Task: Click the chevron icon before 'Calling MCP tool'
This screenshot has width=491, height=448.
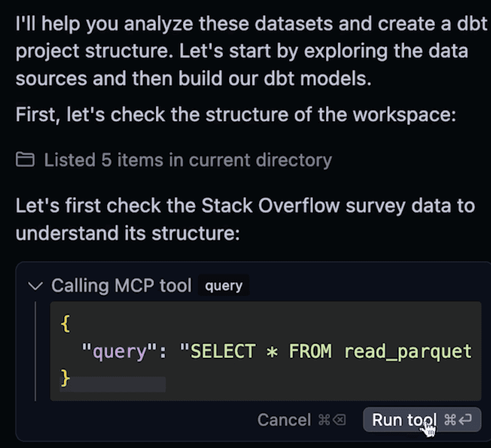Action: click(x=35, y=286)
